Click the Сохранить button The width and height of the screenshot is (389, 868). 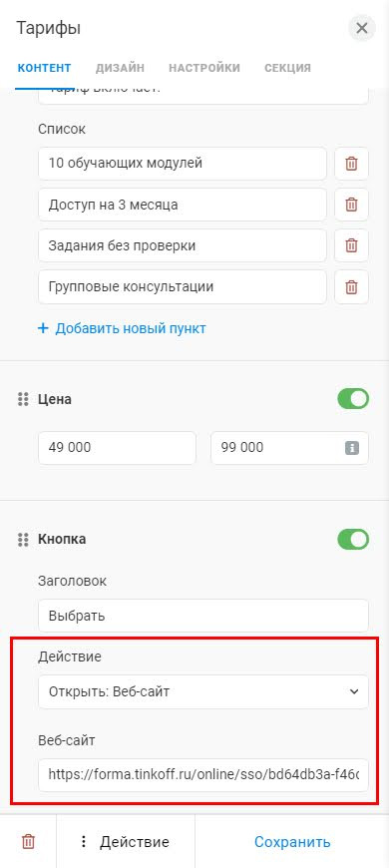coord(292,842)
